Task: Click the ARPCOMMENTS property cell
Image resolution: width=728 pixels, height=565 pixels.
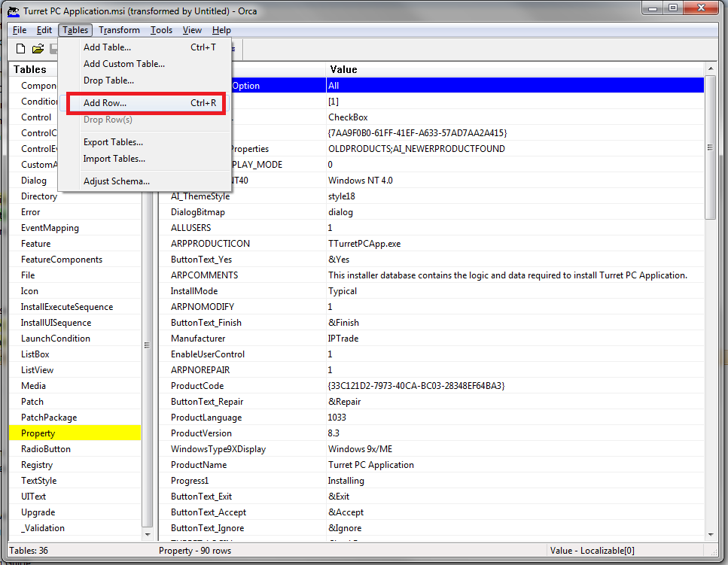Action: click(242, 275)
